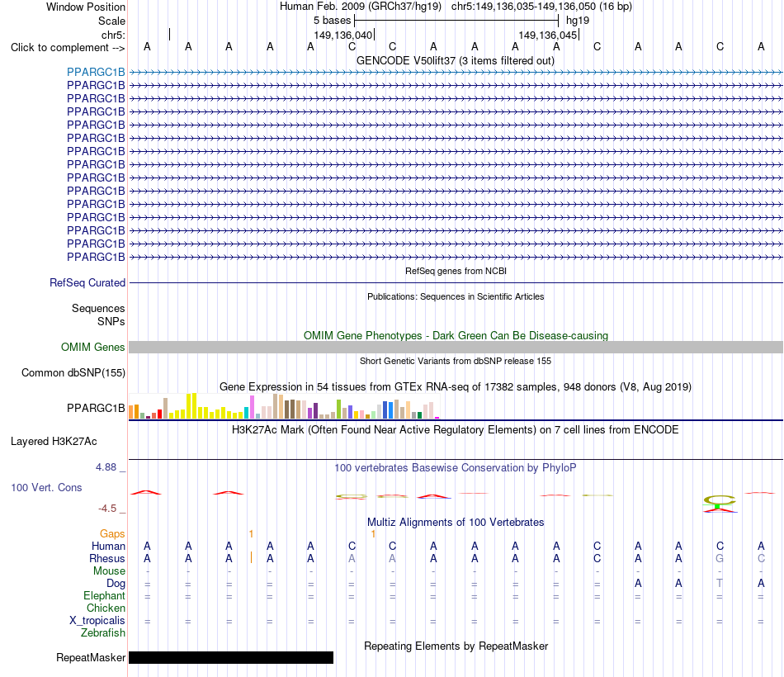784x677 pixels.
Task: Click Gene Expression in 54 tissues title
Action: pyautogui.click(x=456, y=386)
